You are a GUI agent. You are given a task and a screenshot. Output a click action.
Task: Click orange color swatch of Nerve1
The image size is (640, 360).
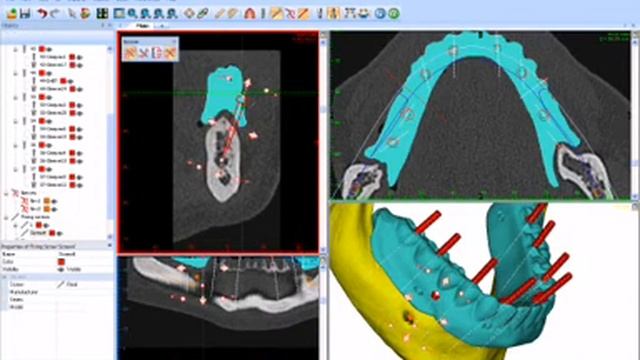(x=47, y=201)
